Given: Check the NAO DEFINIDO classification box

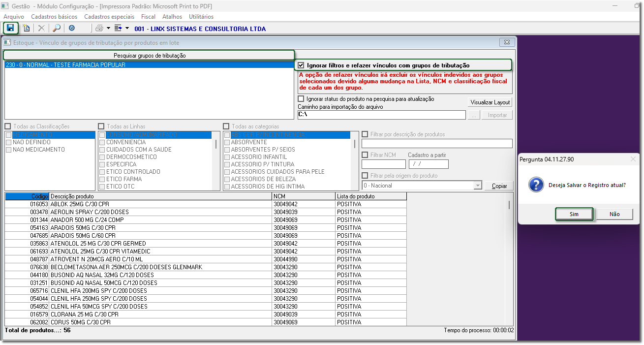Looking at the screenshot, I should (8, 142).
